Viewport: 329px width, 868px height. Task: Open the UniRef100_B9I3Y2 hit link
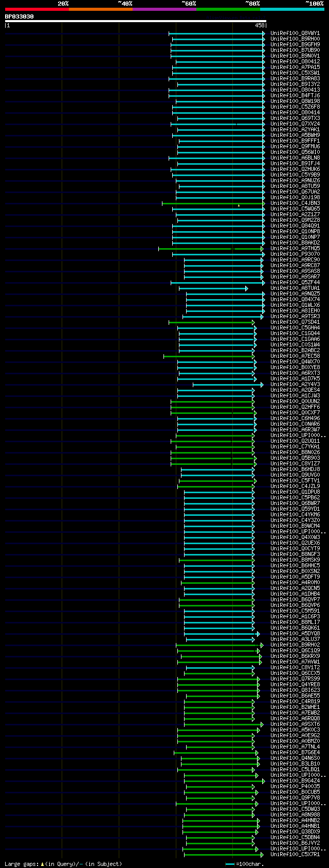295,84
